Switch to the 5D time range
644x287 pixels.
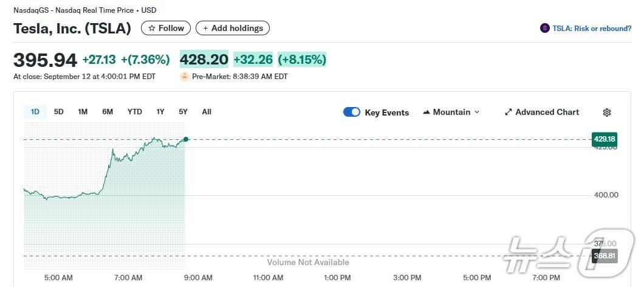point(59,112)
